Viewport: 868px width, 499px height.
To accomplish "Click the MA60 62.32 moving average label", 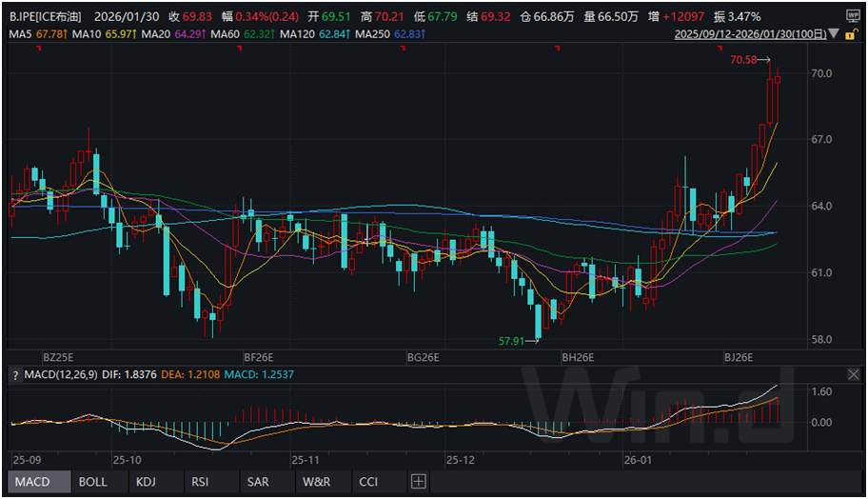I will (x=243, y=34).
